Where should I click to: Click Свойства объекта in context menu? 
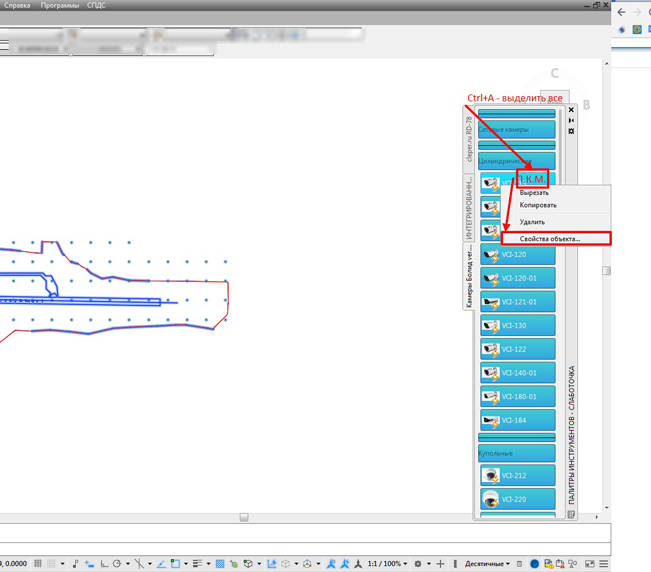[549, 239]
